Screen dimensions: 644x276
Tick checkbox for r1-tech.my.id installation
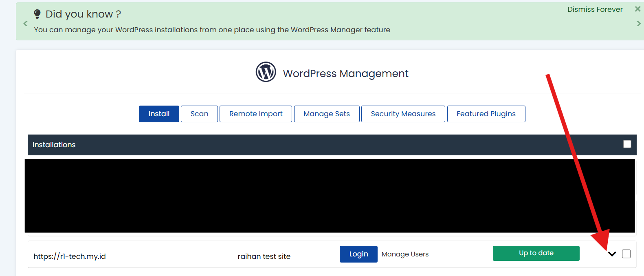[626, 254]
